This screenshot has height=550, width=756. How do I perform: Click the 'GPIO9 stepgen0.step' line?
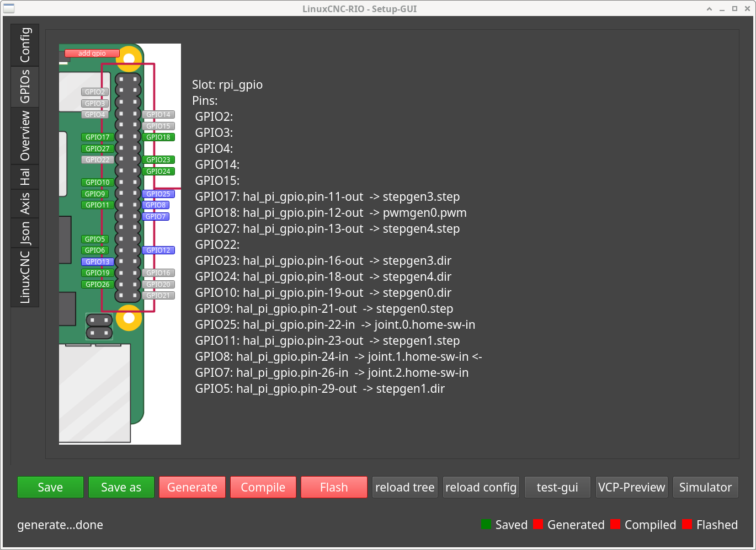point(324,309)
